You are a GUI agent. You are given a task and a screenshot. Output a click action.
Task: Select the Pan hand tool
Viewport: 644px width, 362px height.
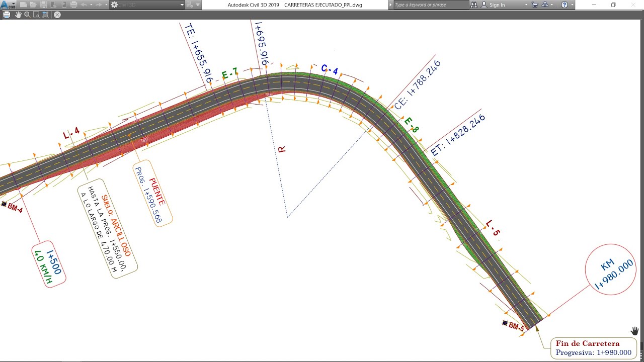point(18,15)
